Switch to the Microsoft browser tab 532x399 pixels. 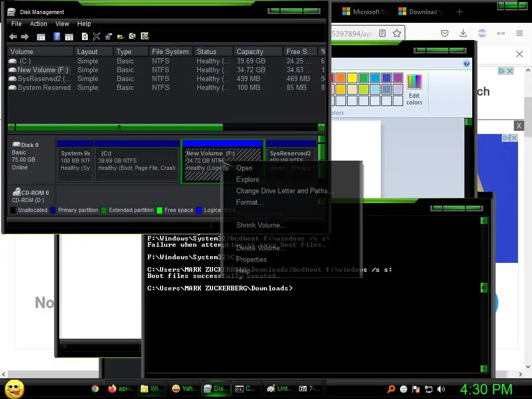[364, 12]
